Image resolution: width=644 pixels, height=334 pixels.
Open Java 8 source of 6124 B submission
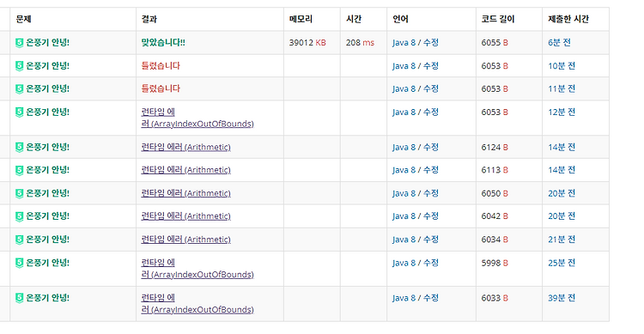click(404, 147)
